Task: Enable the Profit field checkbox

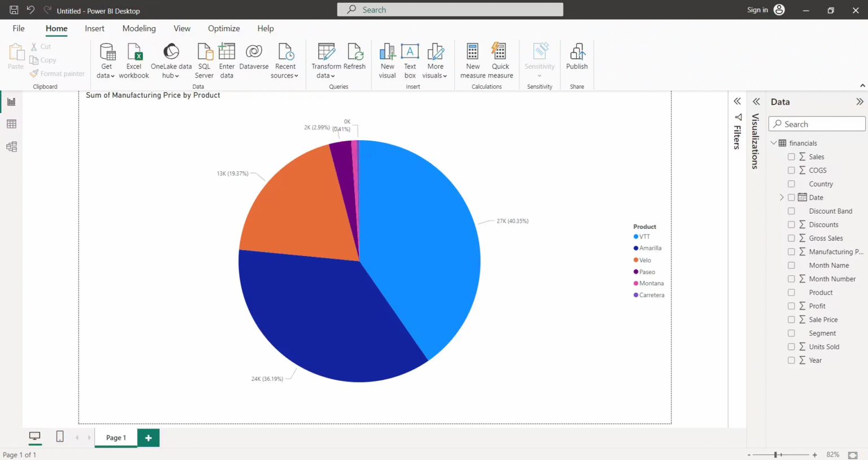Action: tap(791, 306)
